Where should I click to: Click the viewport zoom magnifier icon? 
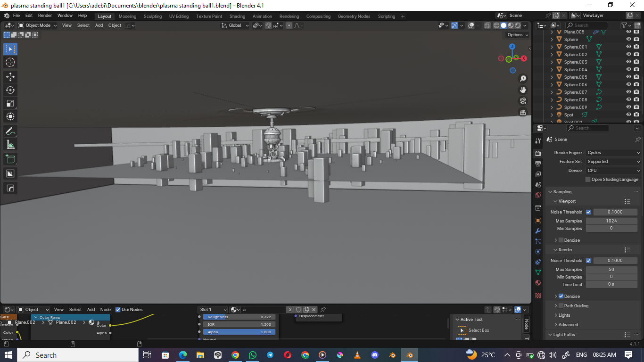[523, 78]
